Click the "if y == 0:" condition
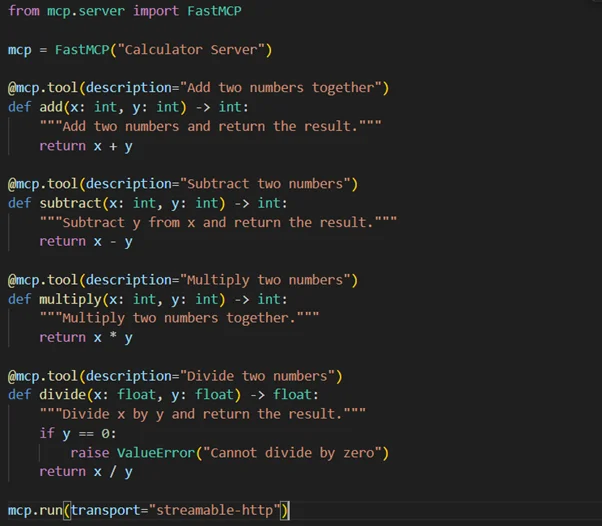This screenshot has width=602, height=526. pyautogui.click(x=78, y=433)
